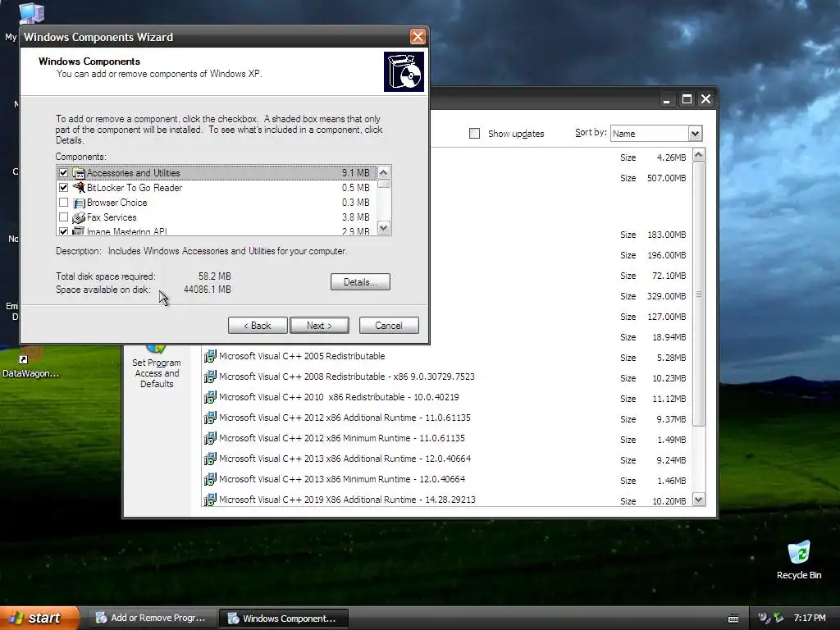The height and width of the screenshot is (630, 840).
Task: Select Windows Components Wizard taskbar item
Action: 283,618
